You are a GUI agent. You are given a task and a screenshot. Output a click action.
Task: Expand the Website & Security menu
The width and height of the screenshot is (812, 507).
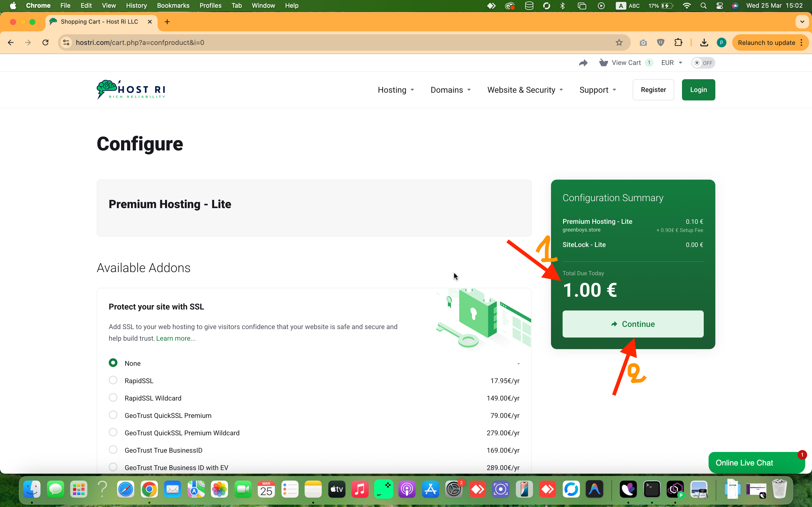525,90
